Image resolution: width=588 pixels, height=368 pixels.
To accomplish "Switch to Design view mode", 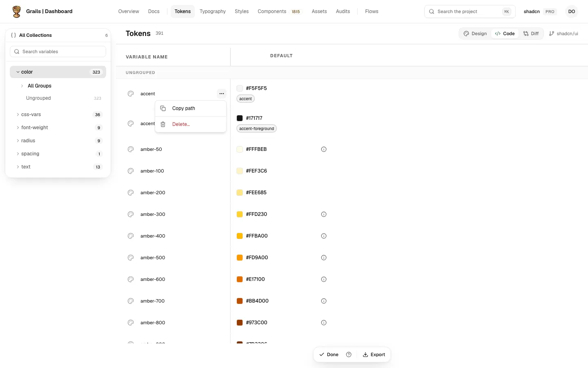I will click(x=475, y=34).
